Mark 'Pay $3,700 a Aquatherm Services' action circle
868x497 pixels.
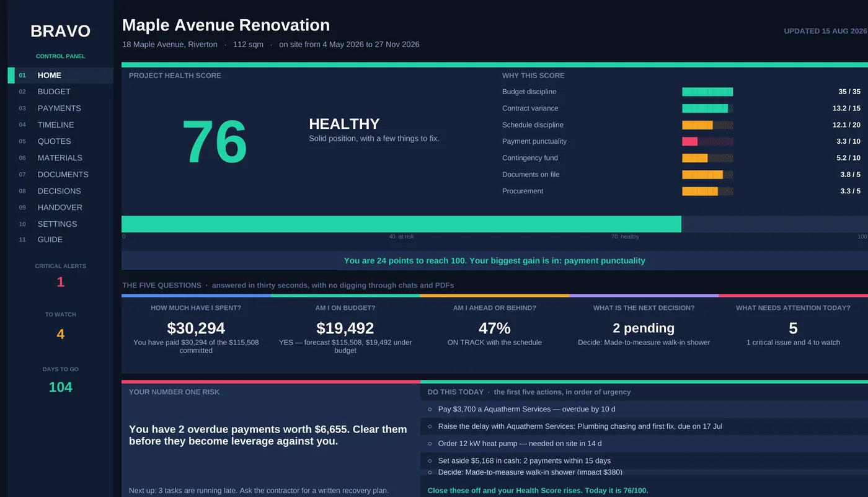(x=430, y=409)
